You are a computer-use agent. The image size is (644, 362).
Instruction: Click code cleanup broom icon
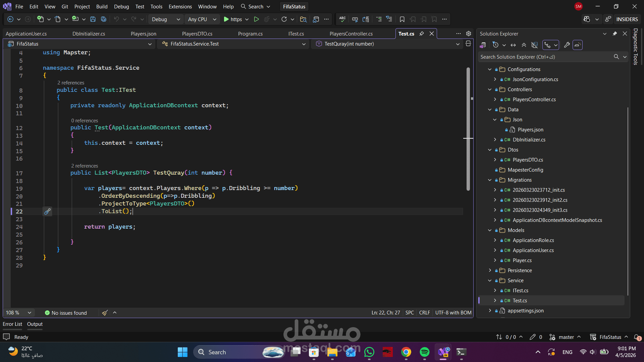pos(105,313)
